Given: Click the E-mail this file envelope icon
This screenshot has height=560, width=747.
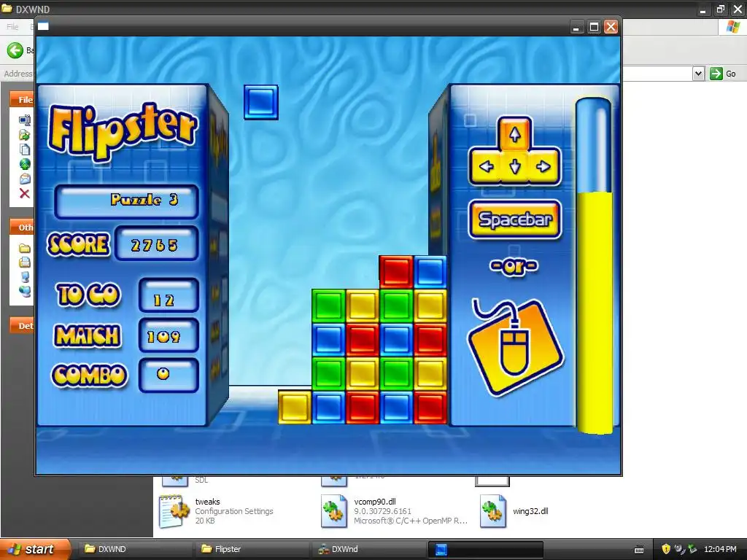Looking at the screenshot, I should [24, 179].
